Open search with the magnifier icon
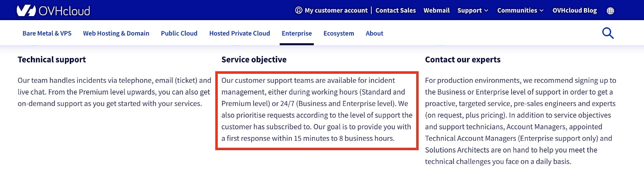Screen dimensions: 644x185 click(x=608, y=33)
